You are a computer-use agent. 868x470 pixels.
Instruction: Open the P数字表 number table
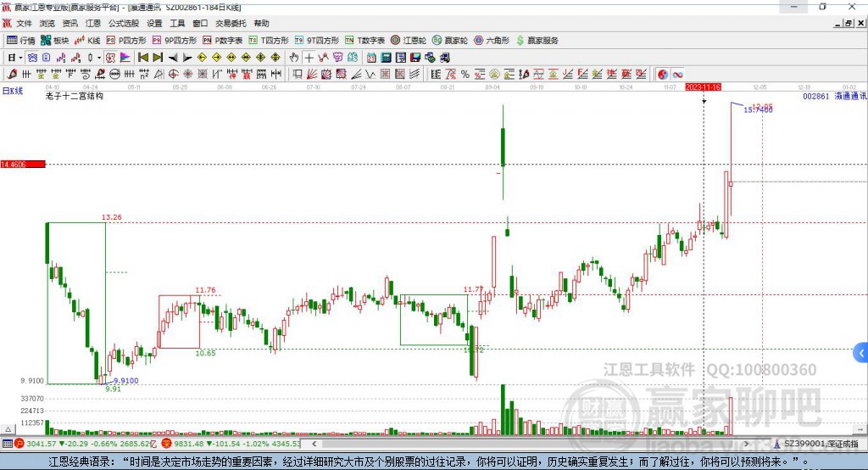pos(223,41)
